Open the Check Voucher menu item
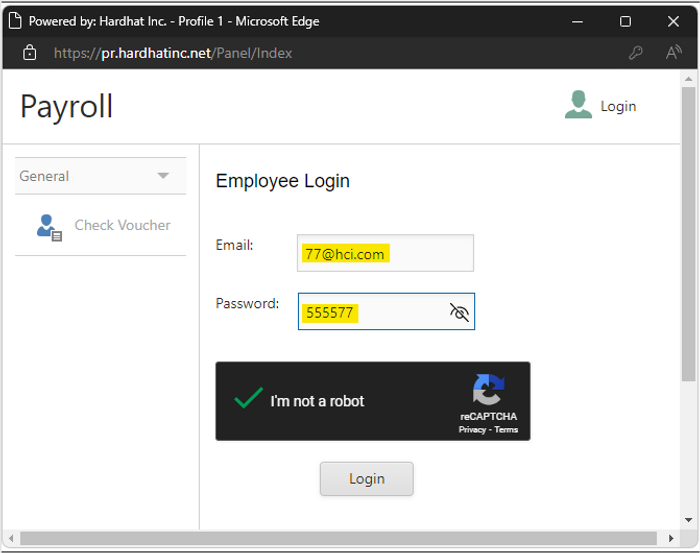Image resolution: width=700 pixels, height=553 pixels. [100, 225]
